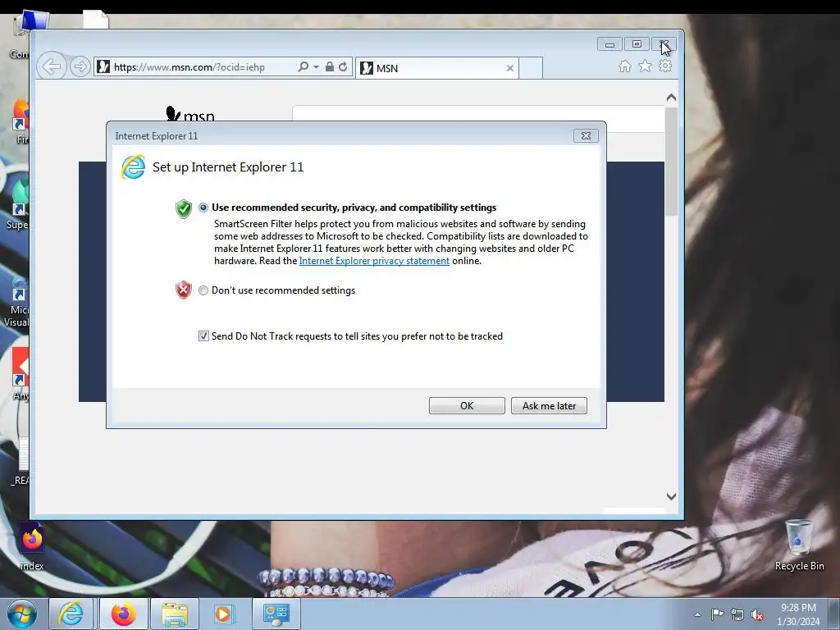Close the Internet Explorer 11 setup dialog
Viewport: 840px width, 630px height.
point(586,136)
